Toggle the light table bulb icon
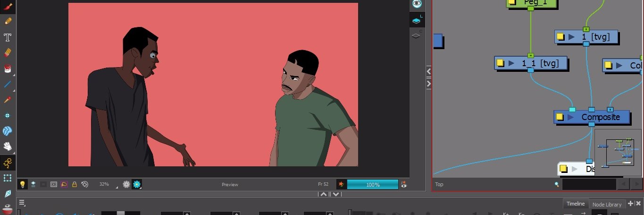 tap(22, 184)
